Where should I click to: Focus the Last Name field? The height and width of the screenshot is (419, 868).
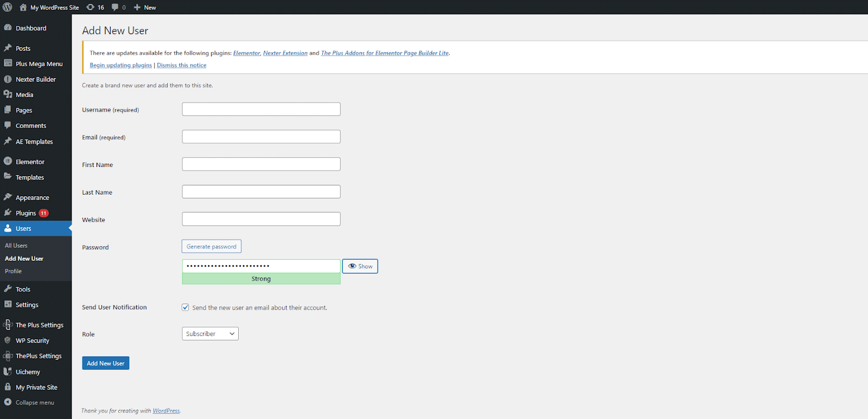point(261,191)
